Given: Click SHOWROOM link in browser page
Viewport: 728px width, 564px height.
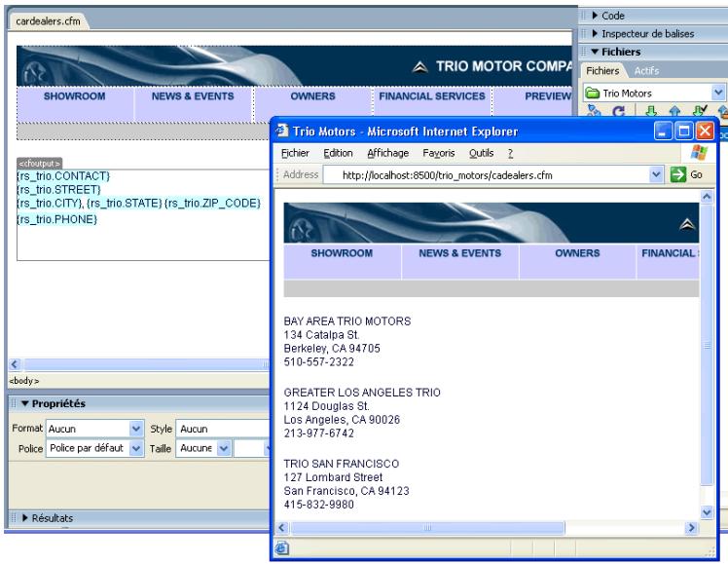Looking at the screenshot, I should tap(342, 253).
